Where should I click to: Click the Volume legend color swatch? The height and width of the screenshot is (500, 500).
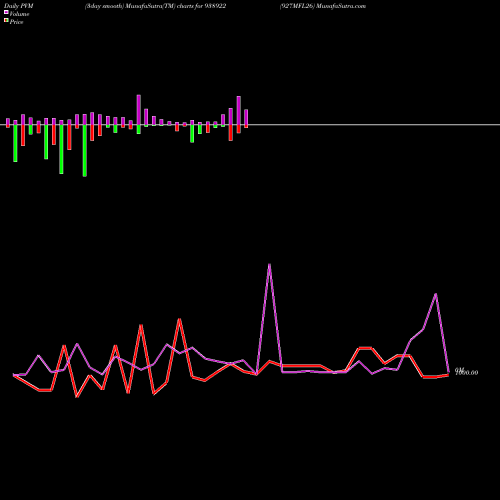point(6,12)
